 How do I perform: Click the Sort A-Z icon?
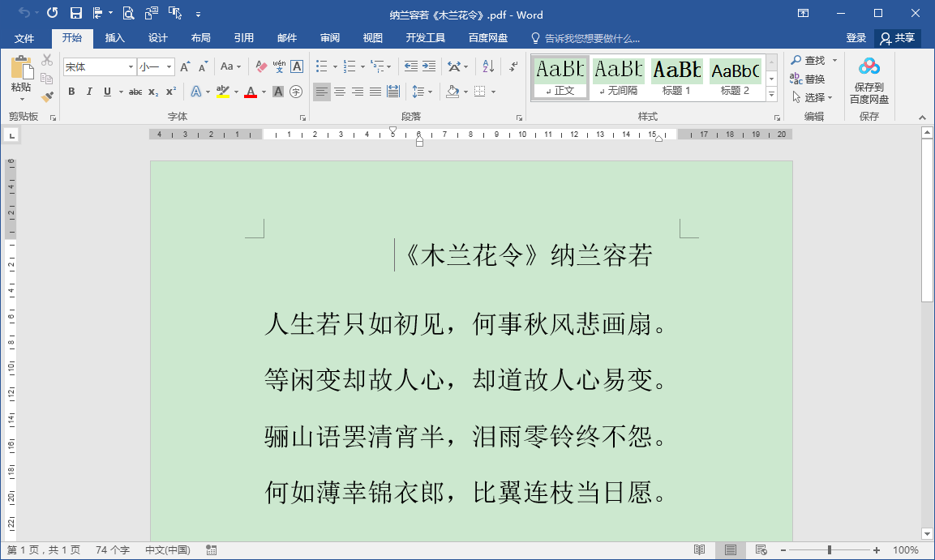tap(488, 66)
